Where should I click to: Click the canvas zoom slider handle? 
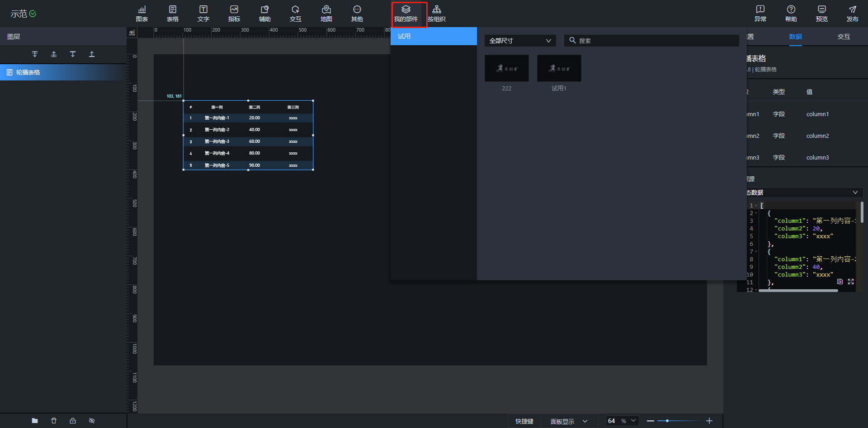click(667, 421)
